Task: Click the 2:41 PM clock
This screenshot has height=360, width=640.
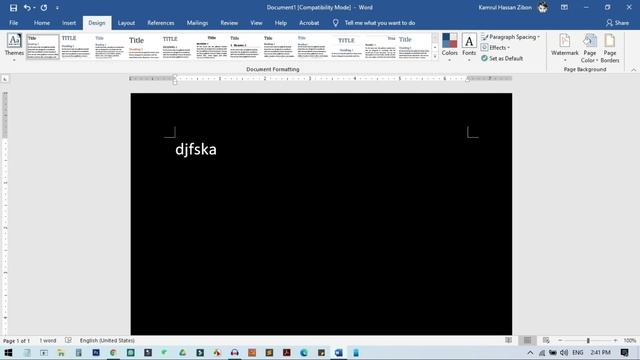Action: coord(600,353)
